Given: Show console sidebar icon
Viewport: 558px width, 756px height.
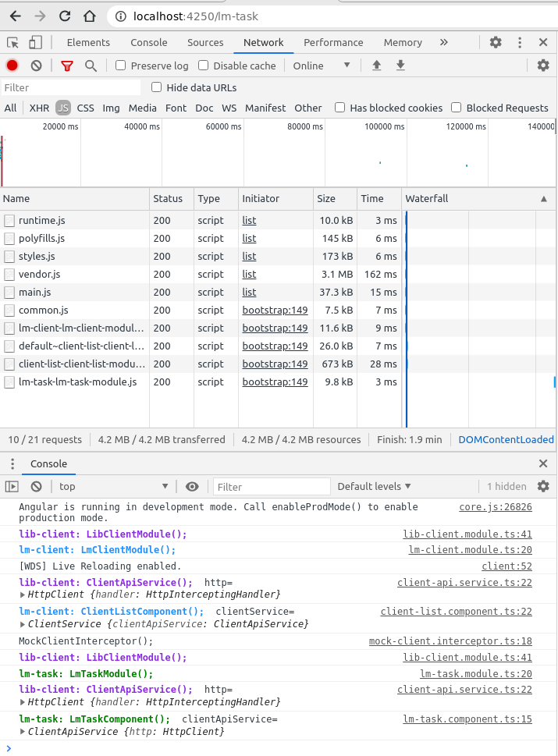Looking at the screenshot, I should click(x=12, y=487).
